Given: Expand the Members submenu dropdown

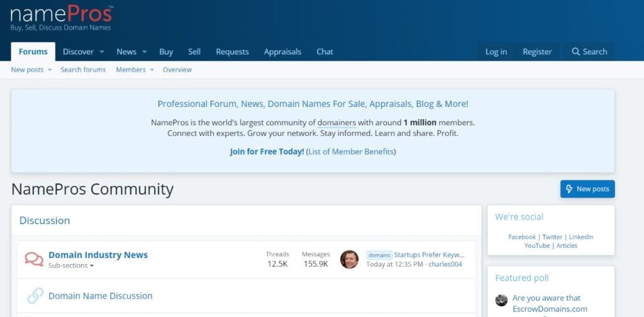Looking at the screenshot, I should (x=152, y=70).
